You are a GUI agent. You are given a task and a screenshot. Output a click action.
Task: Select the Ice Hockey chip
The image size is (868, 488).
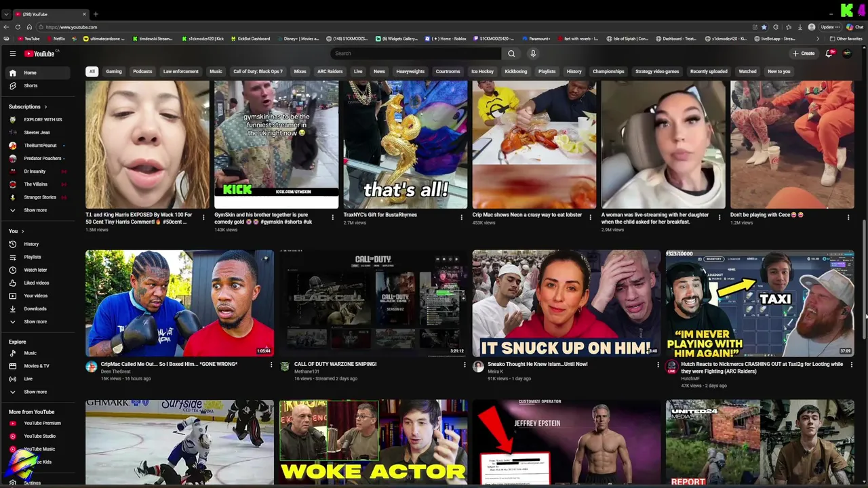(x=482, y=71)
